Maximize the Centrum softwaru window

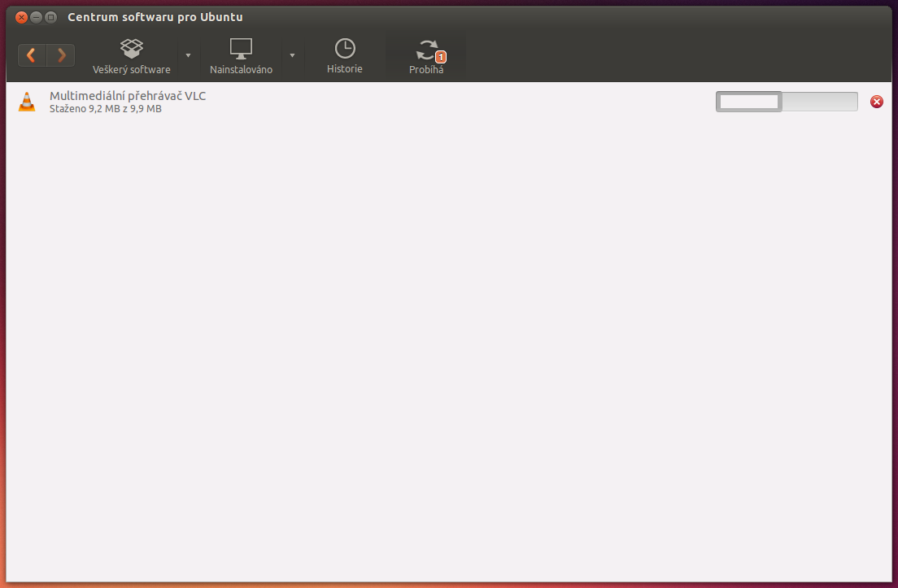(50, 17)
